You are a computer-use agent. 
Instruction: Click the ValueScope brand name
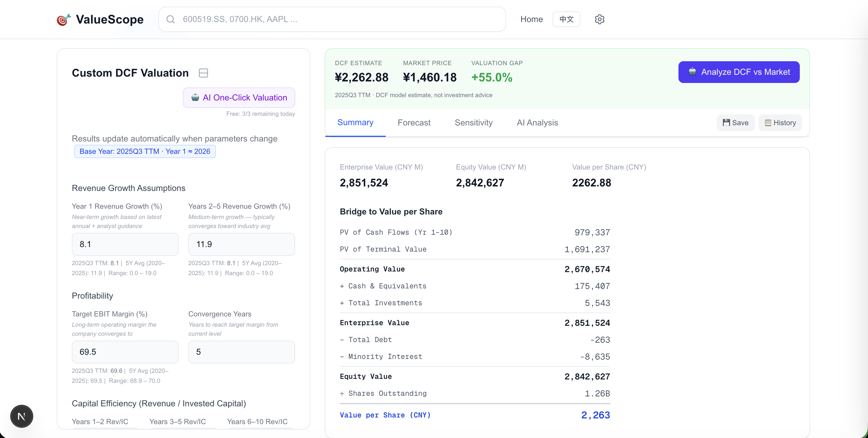(x=110, y=19)
